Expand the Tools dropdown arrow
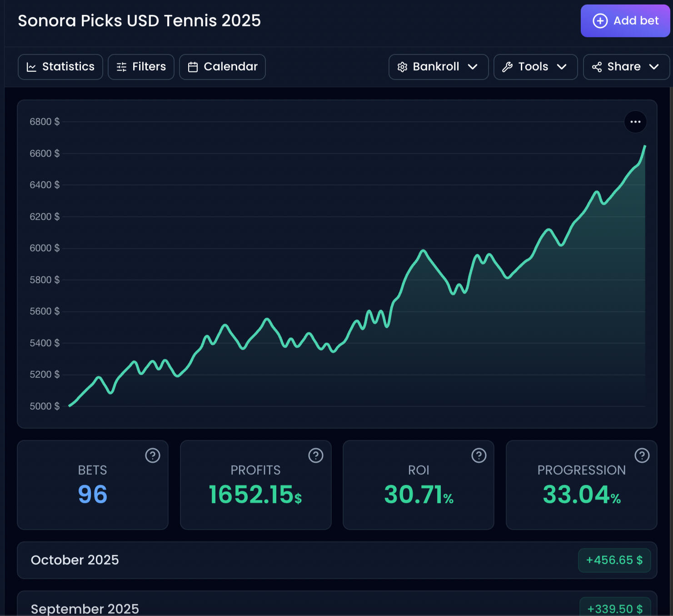This screenshot has height=616, width=673. point(562,67)
